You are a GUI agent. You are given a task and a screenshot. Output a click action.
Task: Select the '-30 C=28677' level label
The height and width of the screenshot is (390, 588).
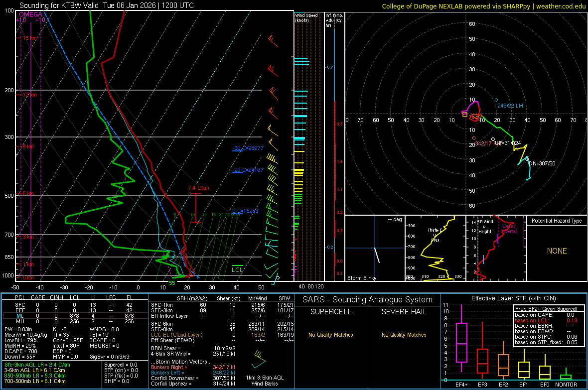(x=248, y=148)
